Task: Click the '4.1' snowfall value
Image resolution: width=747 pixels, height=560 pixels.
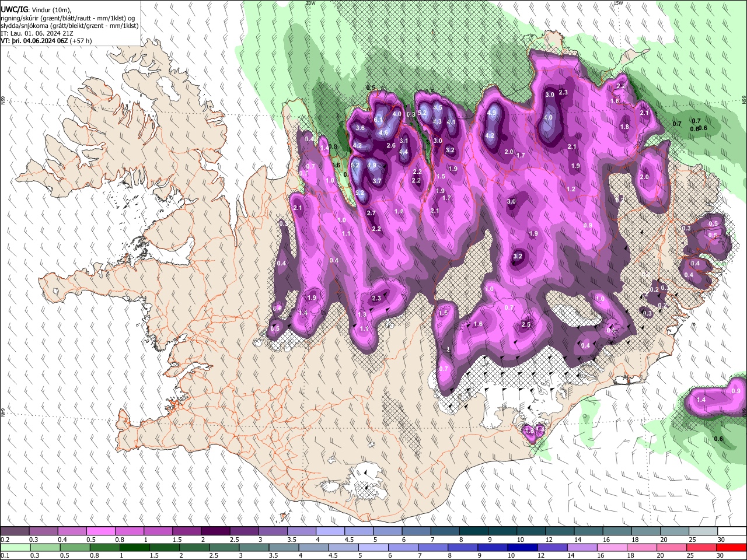Action: [x=451, y=123]
